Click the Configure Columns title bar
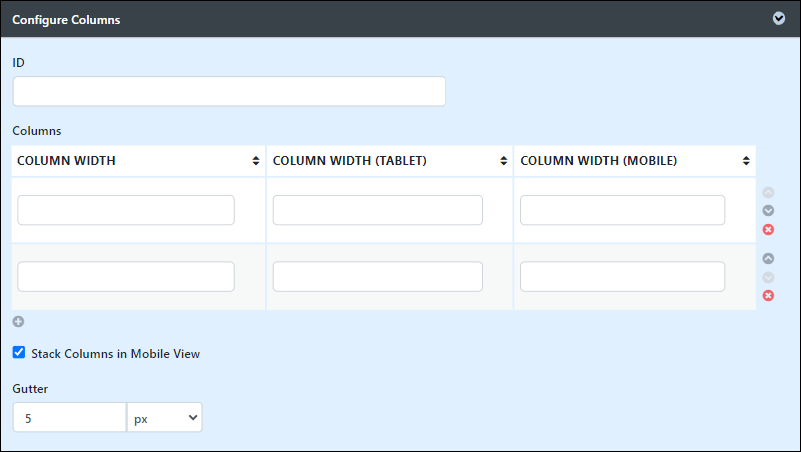 click(400, 19)
